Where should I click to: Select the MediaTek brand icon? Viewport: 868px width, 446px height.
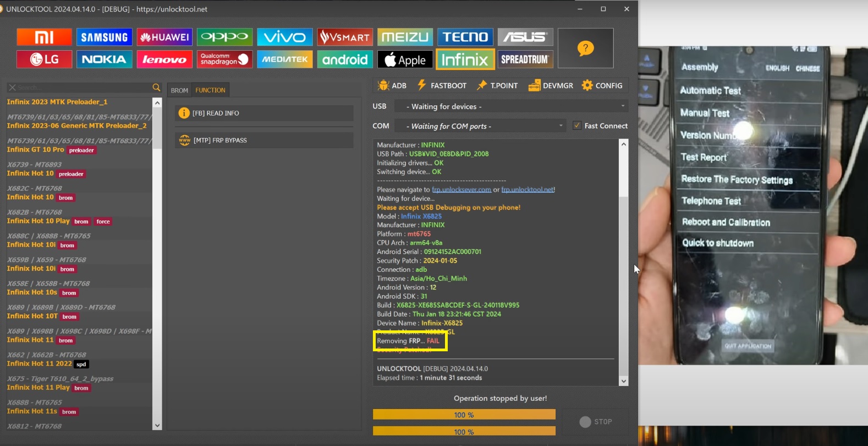(x=285, y=59)
